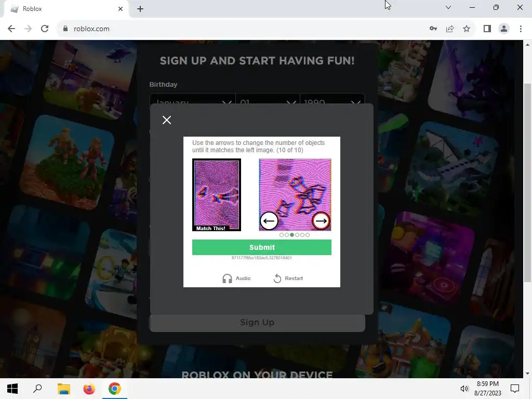Open the Windows notification center
Viewport: 532px width, 399px height.
tap(515, 389)
